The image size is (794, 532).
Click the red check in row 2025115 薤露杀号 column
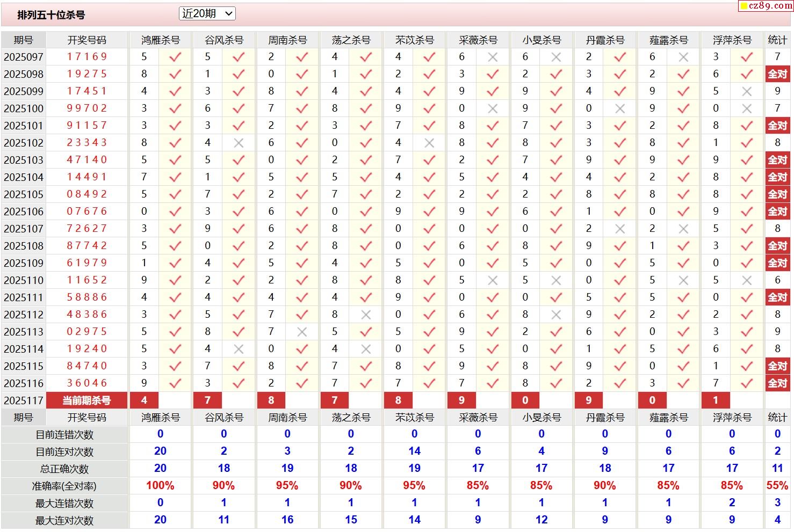(683, 366)
